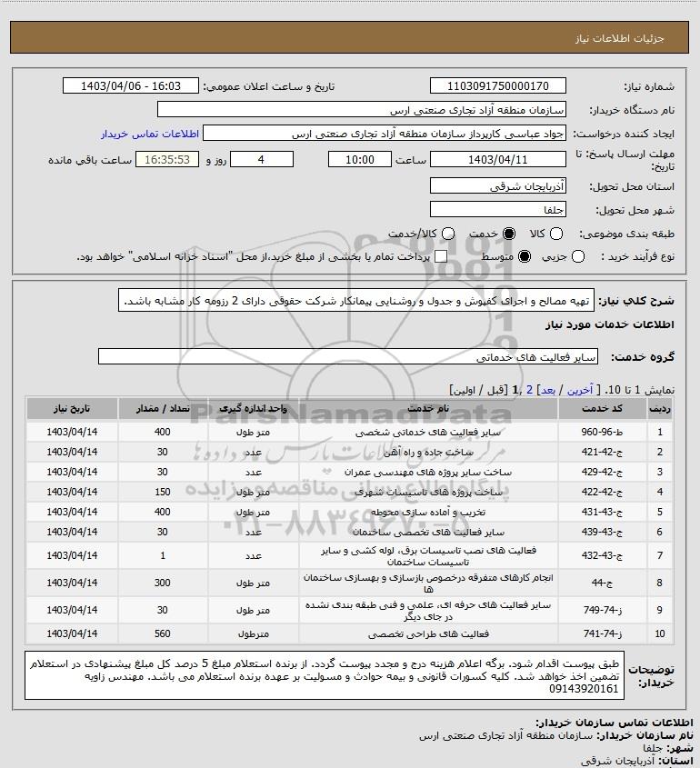This screenshot has width=700, height=768.
Task: Click the اطلاعات خدمات مورد نیاز heading
Action: [x=609, y=324]
